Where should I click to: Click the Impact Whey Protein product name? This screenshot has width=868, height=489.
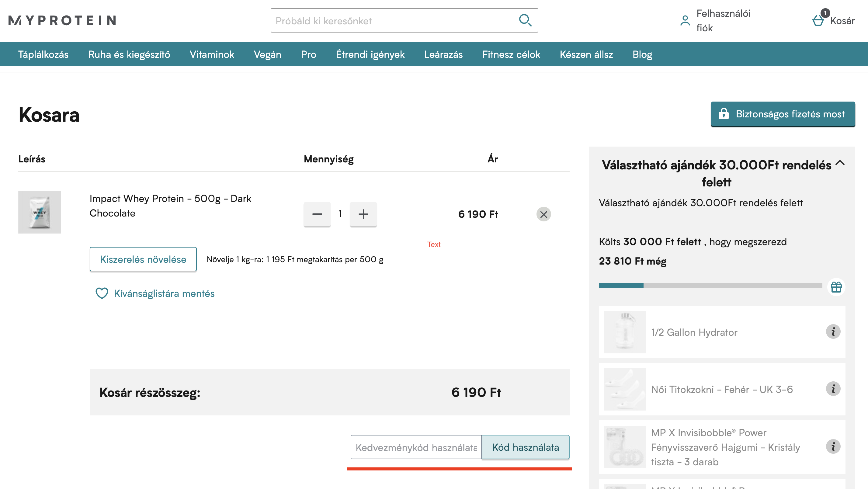pos(170,206)
